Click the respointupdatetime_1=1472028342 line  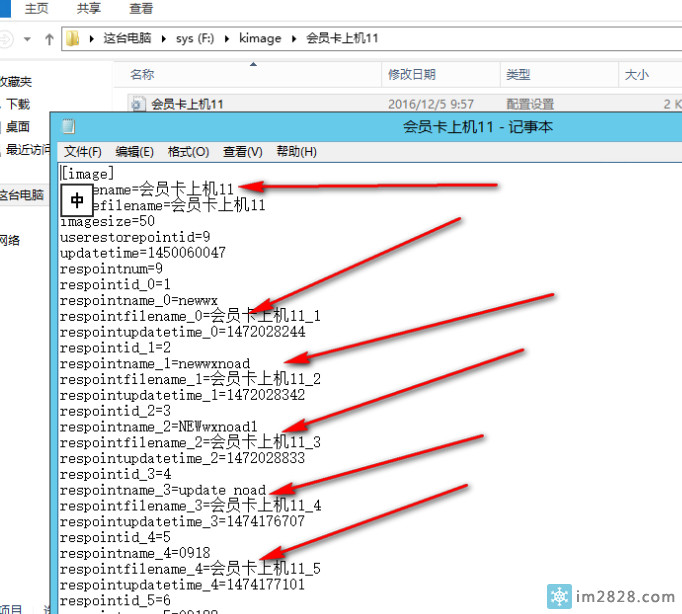click(183, 395)
